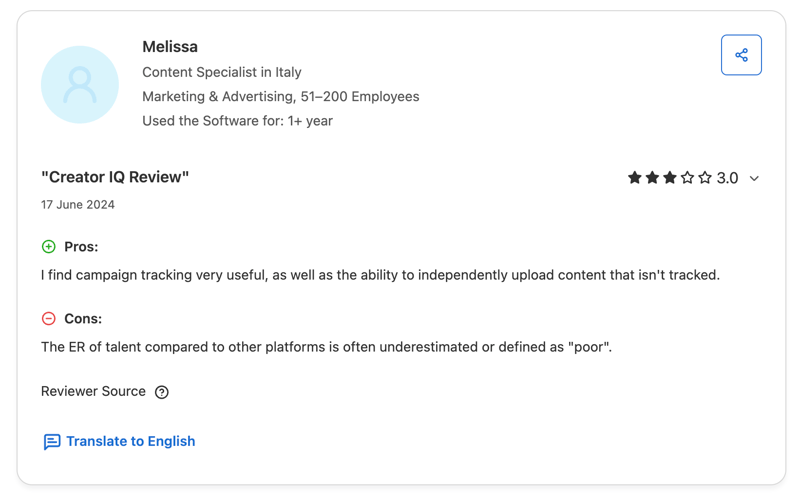The image size is (800, 496).
Task: Click the Reviewer Source label
Action: click(x=93, y=391)
